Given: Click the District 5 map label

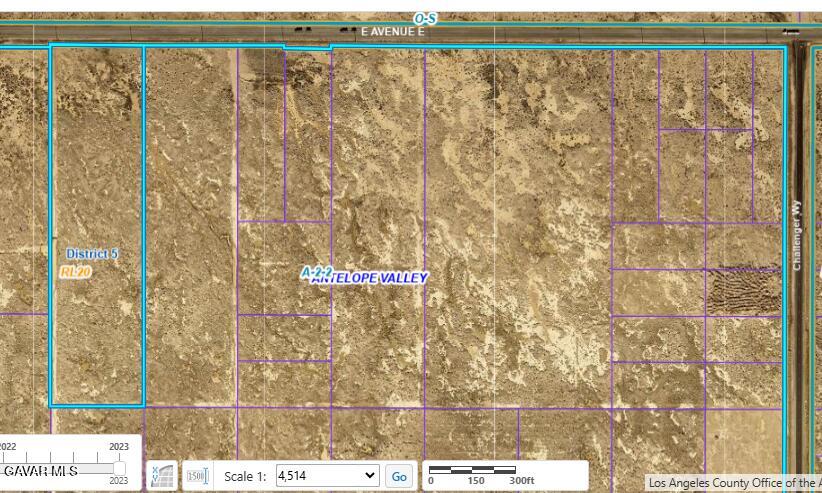Looking at the screenshot, I should [92, 254].
